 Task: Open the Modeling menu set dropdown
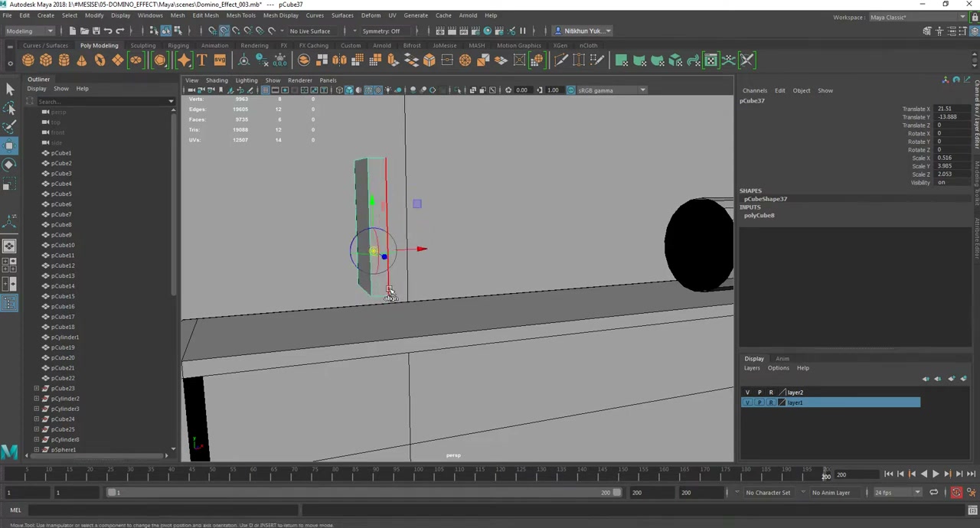tap(29, 31)
